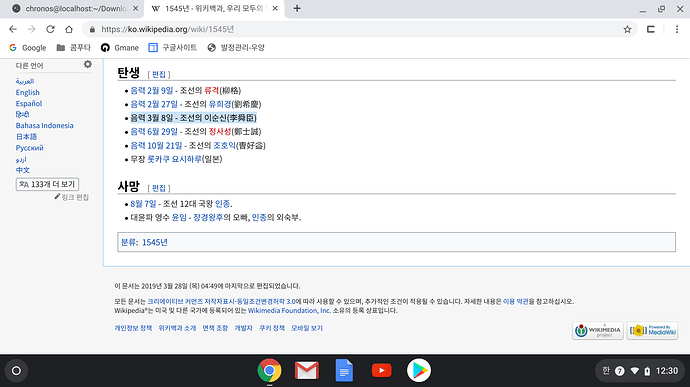Switch to Español language version
Screen dimensions: 690x387
point(29,103)
